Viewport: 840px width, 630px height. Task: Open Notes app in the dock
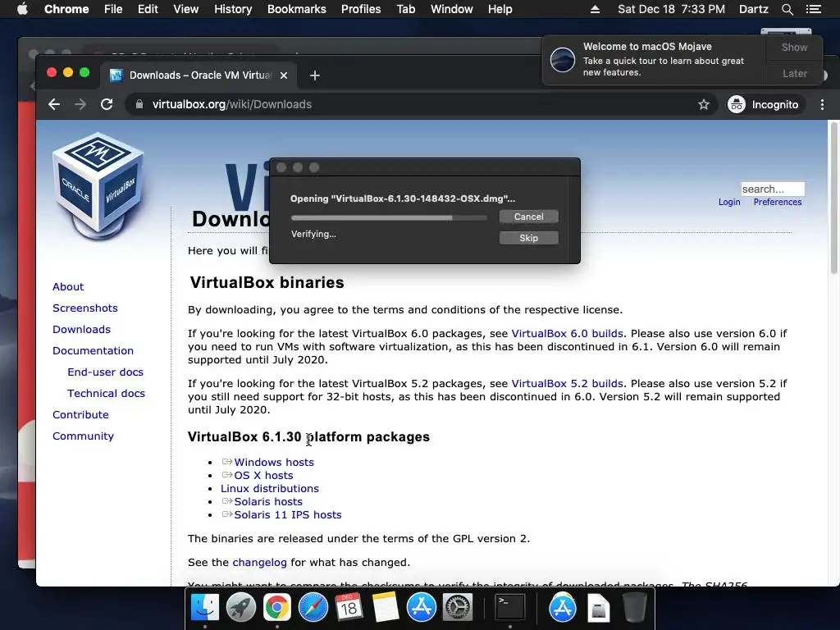(386, 608)
